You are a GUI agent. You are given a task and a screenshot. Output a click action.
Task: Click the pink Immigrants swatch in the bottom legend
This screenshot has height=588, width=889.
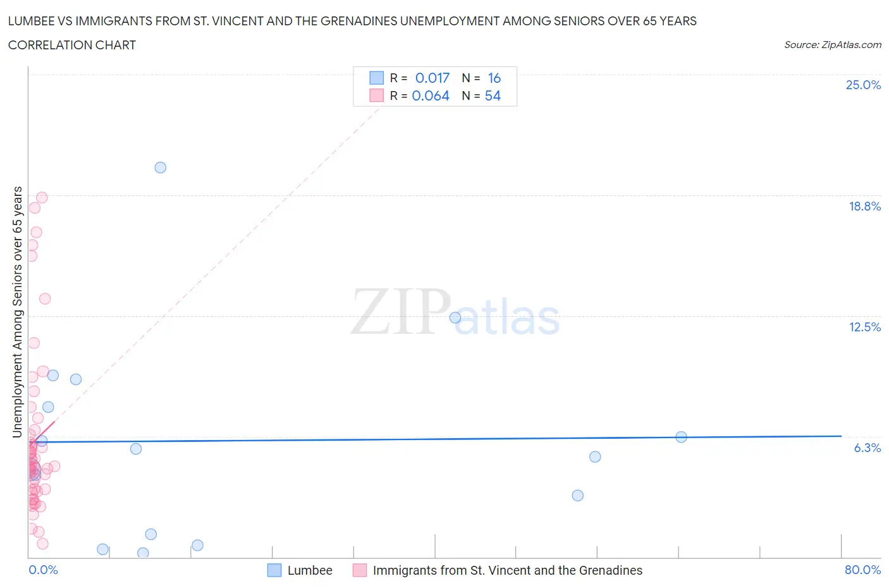pos(360,570)
